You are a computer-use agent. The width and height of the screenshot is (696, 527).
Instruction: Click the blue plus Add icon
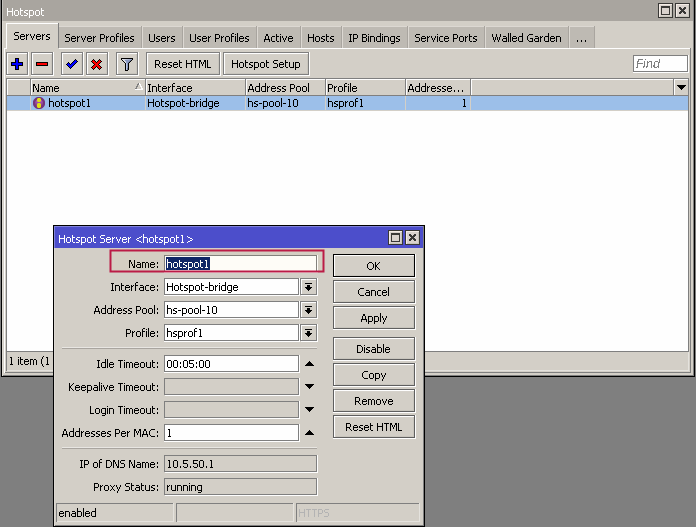17,64
